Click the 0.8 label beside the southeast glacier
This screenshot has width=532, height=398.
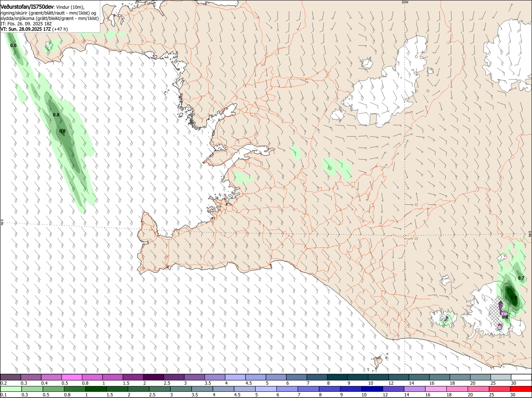pyautogui.click(x=505, y=317)
